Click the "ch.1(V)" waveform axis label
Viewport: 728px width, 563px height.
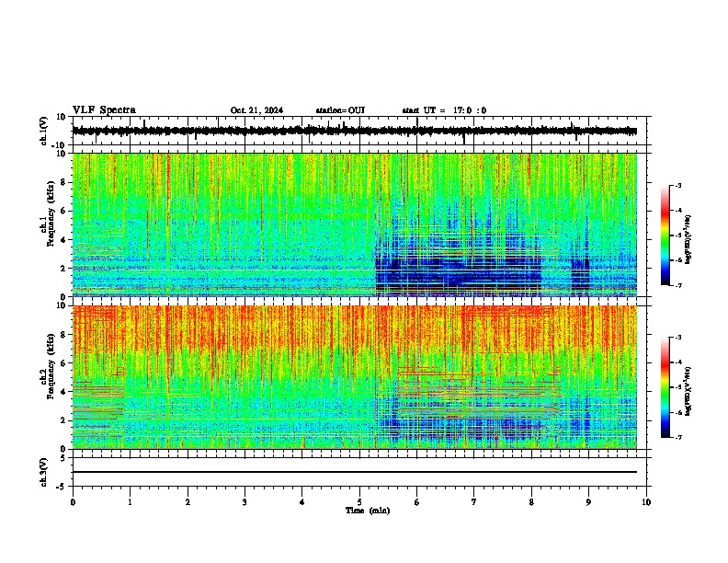tap(43, 131)
